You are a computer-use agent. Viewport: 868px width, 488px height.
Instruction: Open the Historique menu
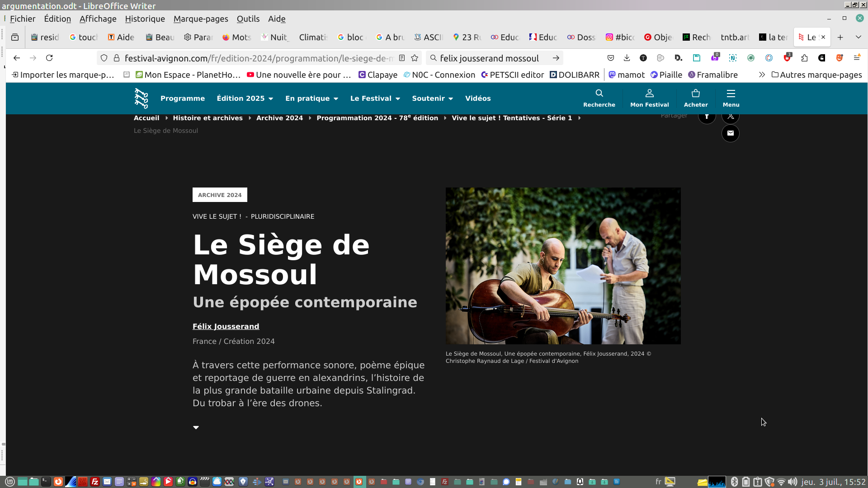point(145,19)
